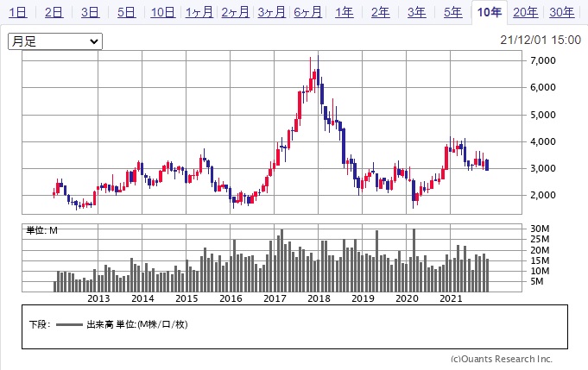Click the 2020 year axis label
588x370 pixels.
pyautogui.click(x=407, y=298)
